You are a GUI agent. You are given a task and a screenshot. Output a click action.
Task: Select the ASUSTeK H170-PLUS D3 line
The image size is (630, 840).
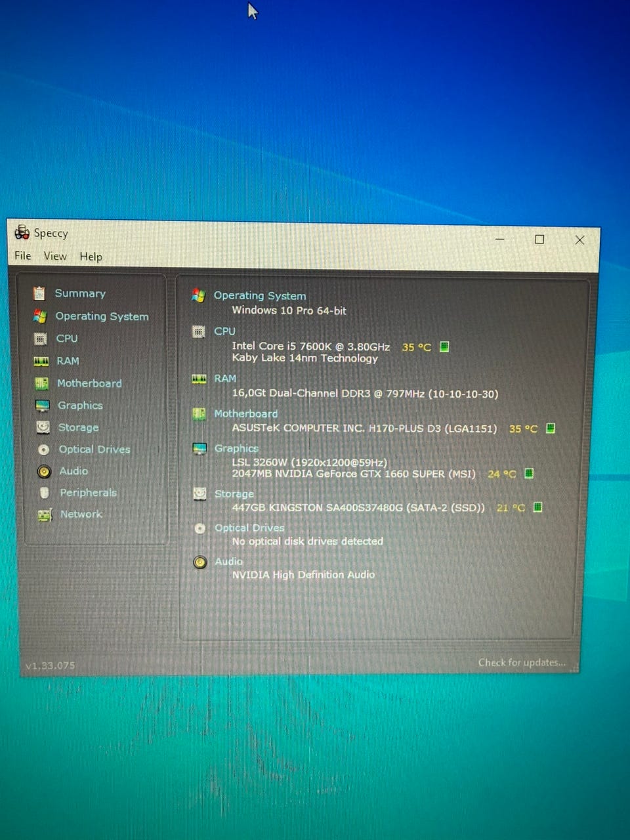tap(364, 429)
